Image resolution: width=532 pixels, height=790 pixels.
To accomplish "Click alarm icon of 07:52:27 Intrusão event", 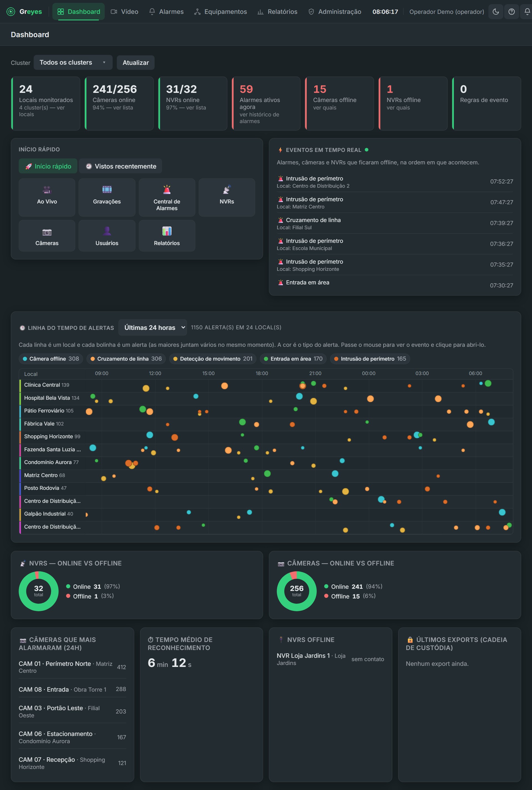I will 281,179.
